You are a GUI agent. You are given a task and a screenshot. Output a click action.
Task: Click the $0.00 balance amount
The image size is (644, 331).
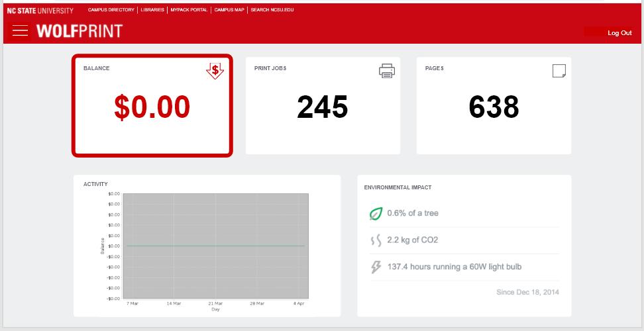[152, 107]
